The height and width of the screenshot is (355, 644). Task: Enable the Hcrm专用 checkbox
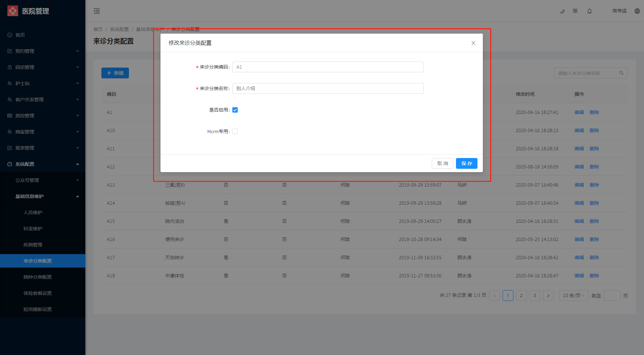click(235, 131)
